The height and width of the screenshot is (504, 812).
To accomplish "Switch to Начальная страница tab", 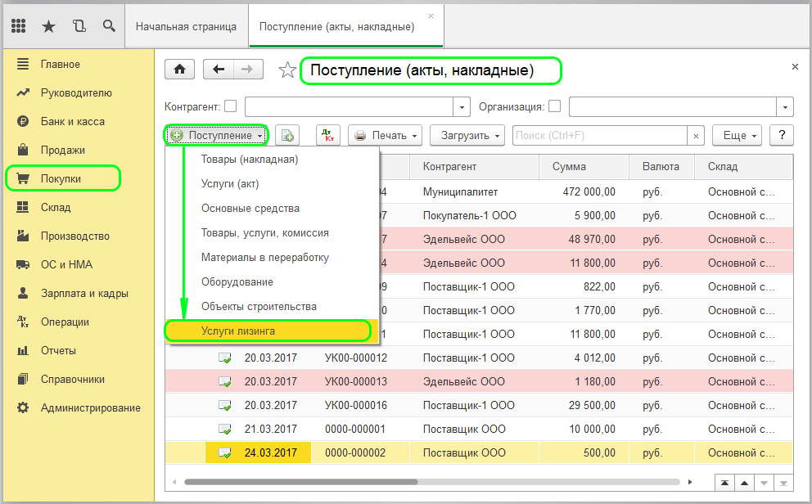I will 186,26.
